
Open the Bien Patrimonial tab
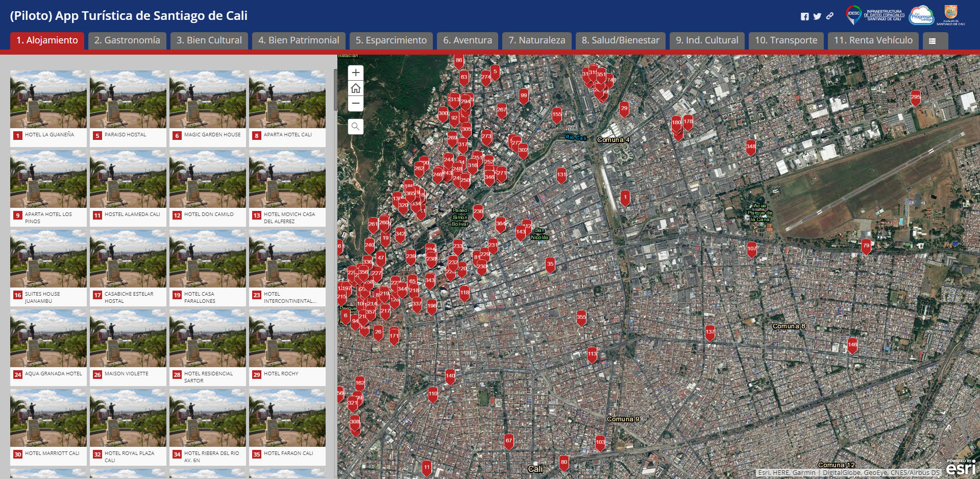pos(299,40)
